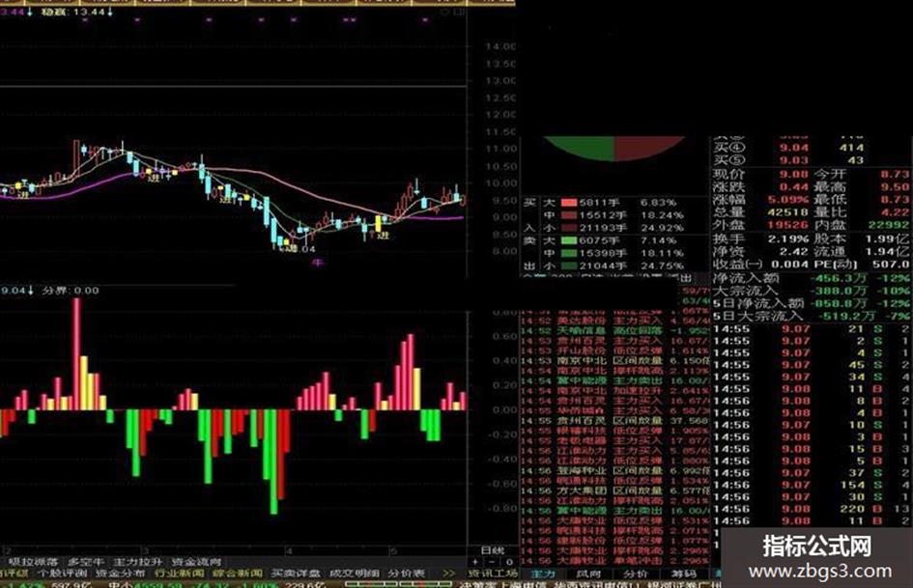Click the 5日净流入额 -858.8万 figure
This screenshot has height=588, width=913.
839,303
